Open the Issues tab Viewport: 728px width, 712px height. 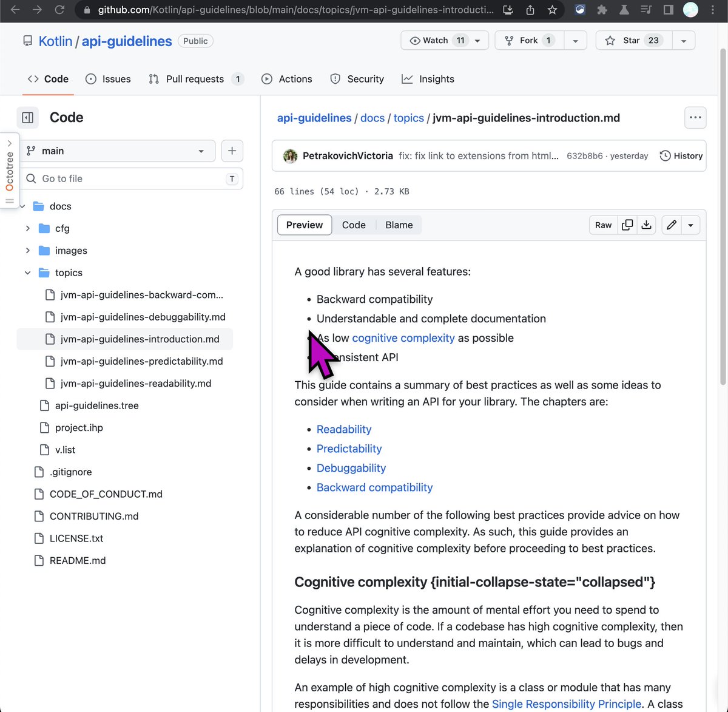[x=108, y=79]
